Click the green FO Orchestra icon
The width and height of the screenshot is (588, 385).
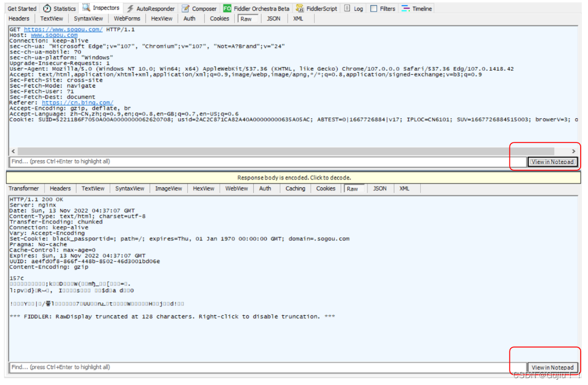tap(227, 8)
